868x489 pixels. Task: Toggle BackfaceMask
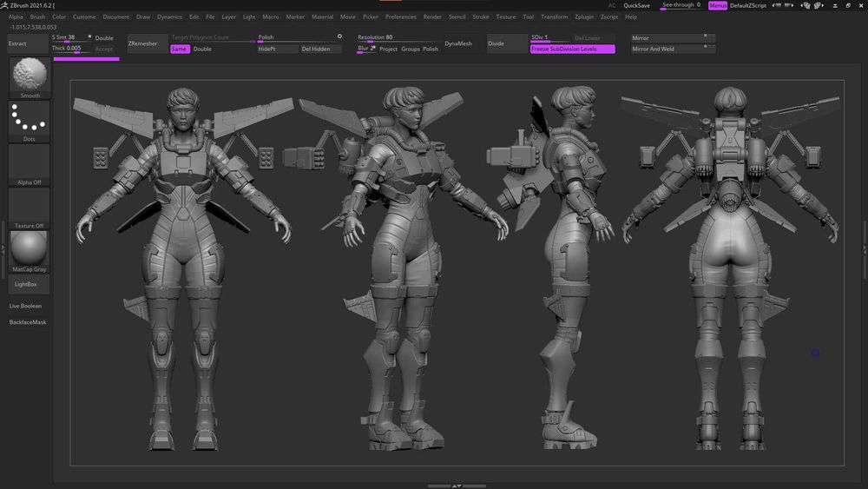tap(28, 321)
